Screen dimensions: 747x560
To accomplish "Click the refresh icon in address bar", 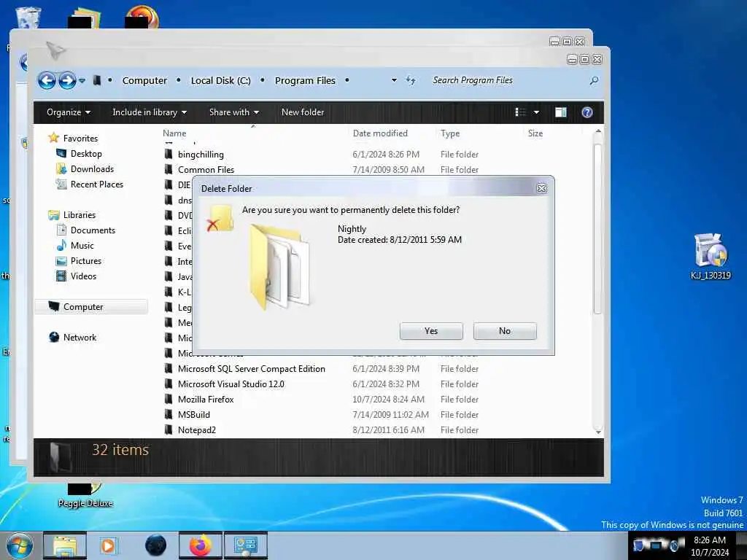I will click(411, 80).
